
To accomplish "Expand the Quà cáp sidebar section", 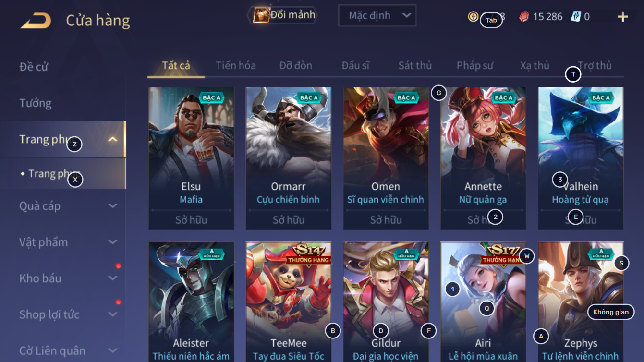I will pyautogui.click(x=112, y=206).
